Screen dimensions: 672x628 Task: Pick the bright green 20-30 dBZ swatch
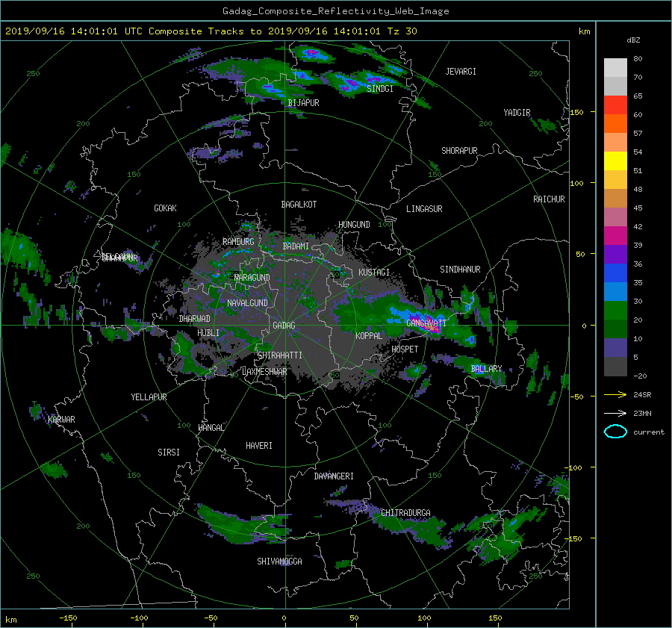click(x=615, y=311)
